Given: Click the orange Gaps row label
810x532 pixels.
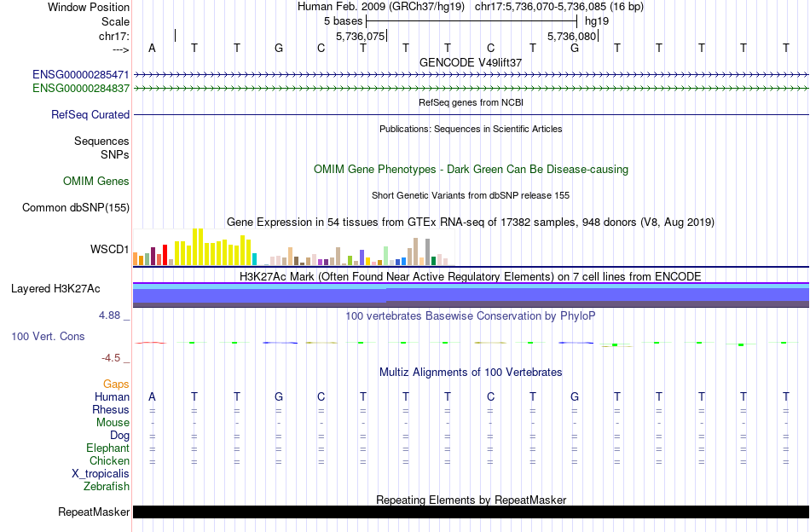Looking at the screenshot, I should (116, 384).
